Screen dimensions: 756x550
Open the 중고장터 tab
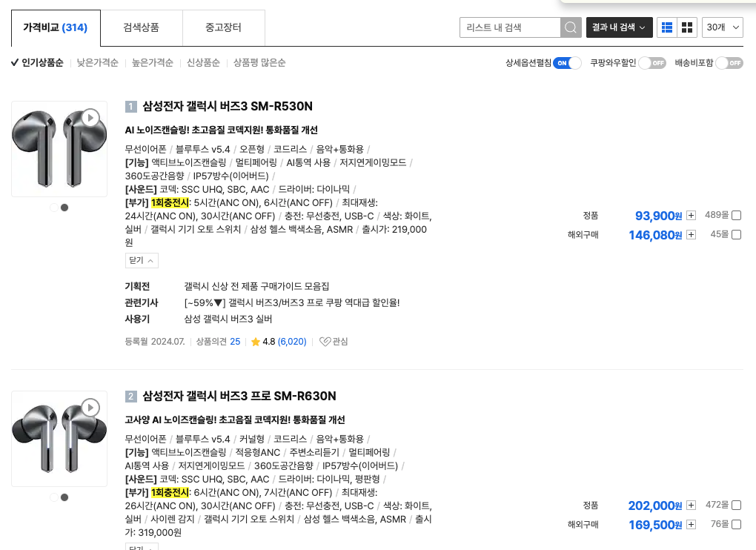[223, 27]
